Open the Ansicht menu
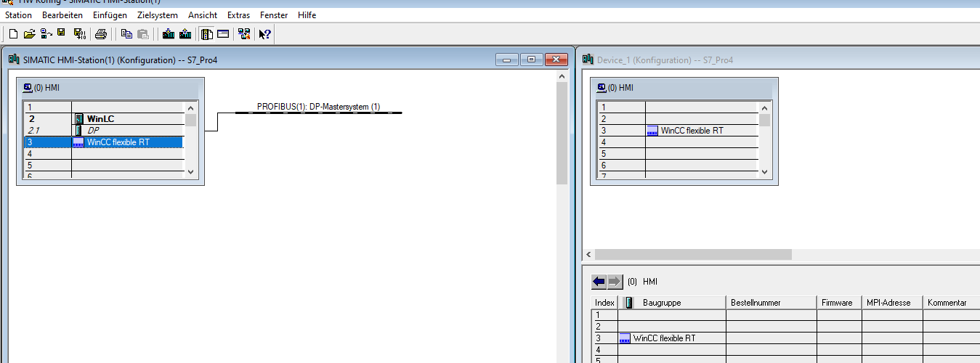This screenshot has height=363, width=980. click(203, 15)
